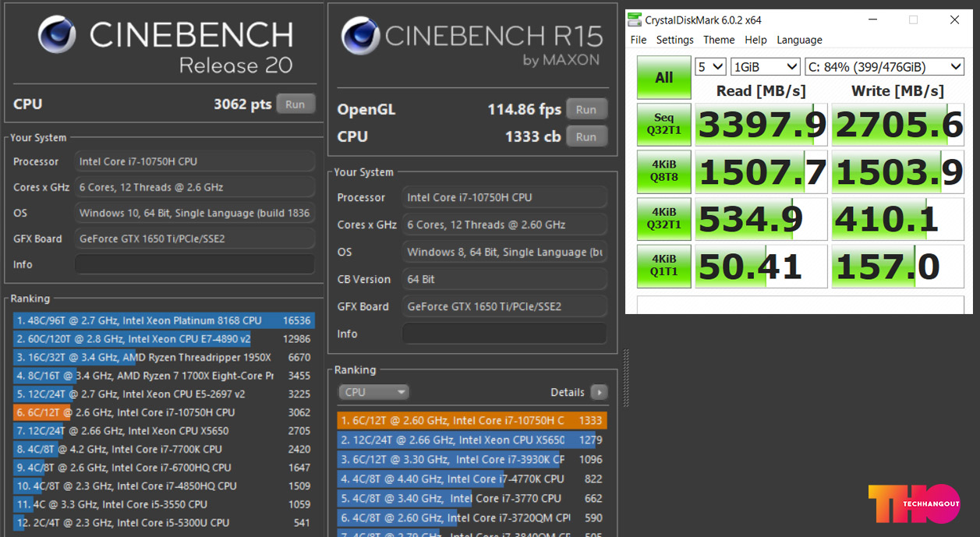
Task: Select Core i7-3720QM row in R15 ranking
Action: (472, 518)
